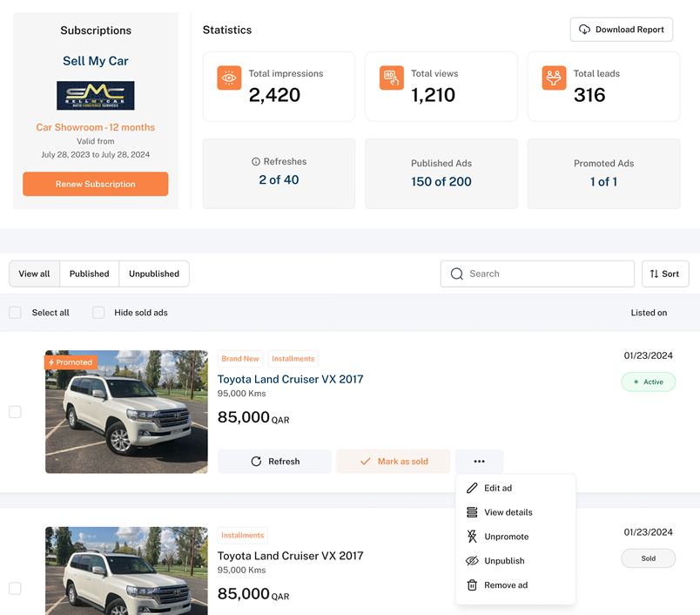Click the Total views ad-click icon
The height and width of the screenshot is (615, 700).
[392, 78]
